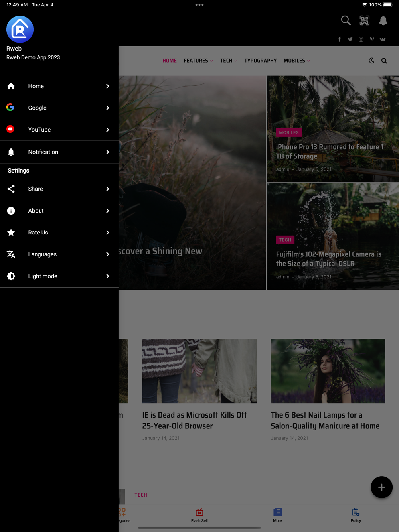Tap the three-dot multitasking indicator
The height and width of the screenshot is (532, 399).
coord(199,5)
